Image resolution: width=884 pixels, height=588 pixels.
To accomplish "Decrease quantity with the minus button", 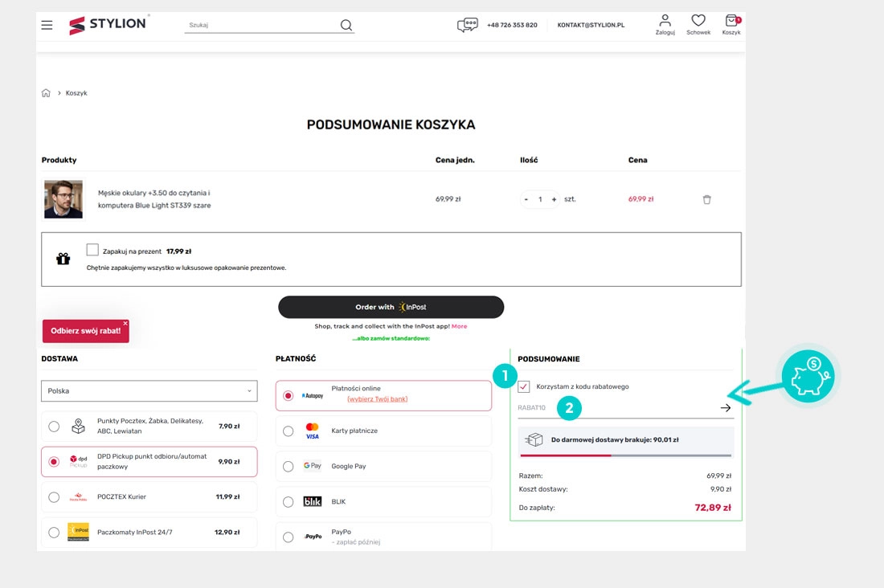I will [x=526, y=199].
